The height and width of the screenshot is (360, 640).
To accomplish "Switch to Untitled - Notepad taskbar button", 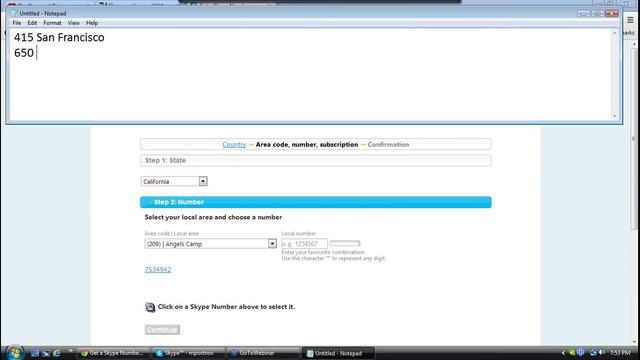I will [338, 353].
